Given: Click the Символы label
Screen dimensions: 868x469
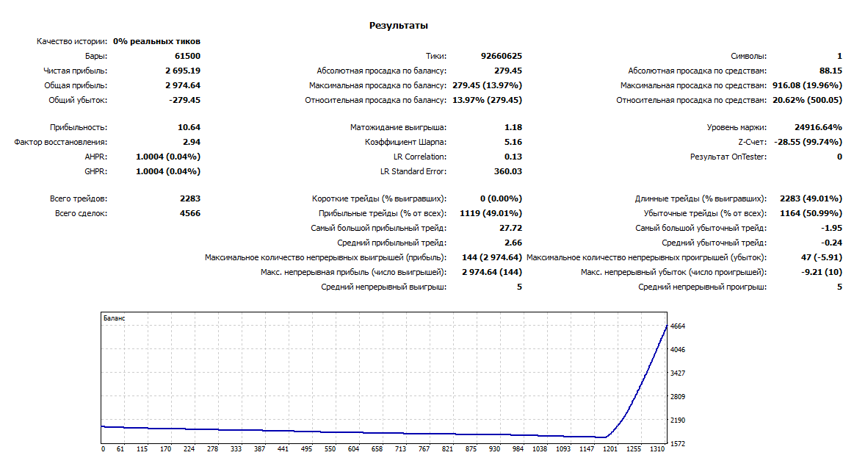Looking at the screenshot, I should 748,56.
